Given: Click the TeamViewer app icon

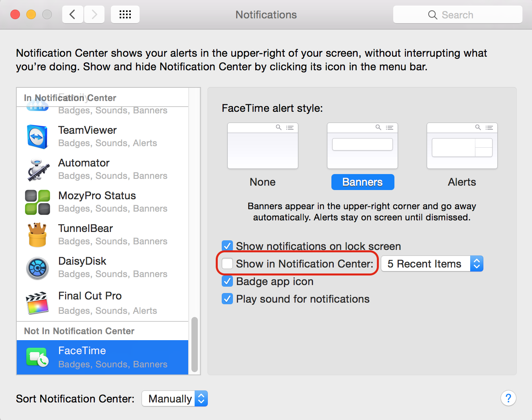Looking at the screenshot, I should 37,137.
